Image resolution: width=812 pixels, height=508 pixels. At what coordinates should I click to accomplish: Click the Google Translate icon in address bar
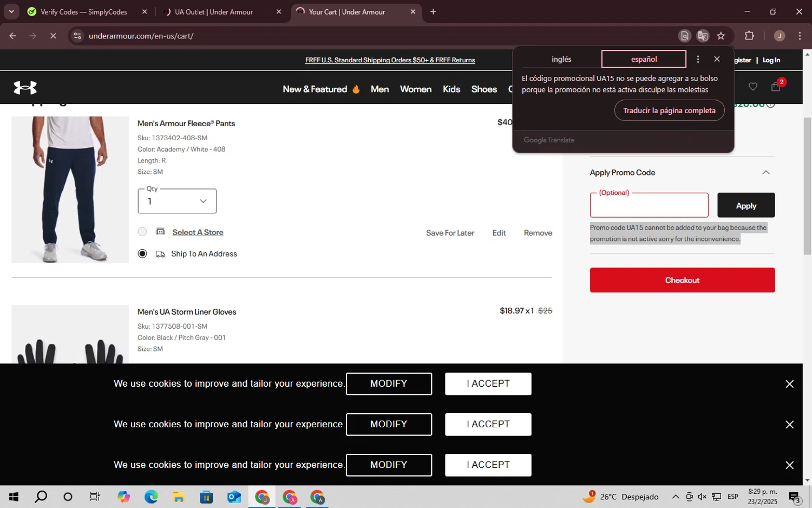[x=703, y=36]
